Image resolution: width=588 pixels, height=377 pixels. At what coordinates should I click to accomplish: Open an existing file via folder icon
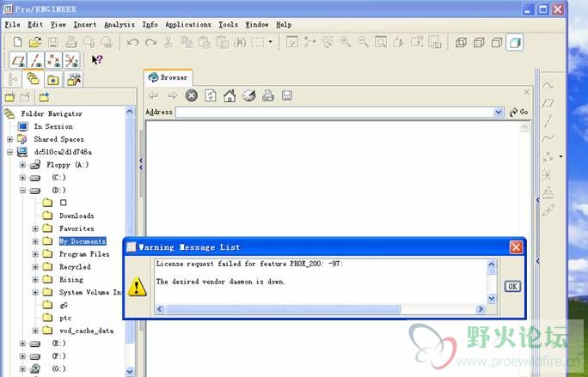tap(35, 42)
